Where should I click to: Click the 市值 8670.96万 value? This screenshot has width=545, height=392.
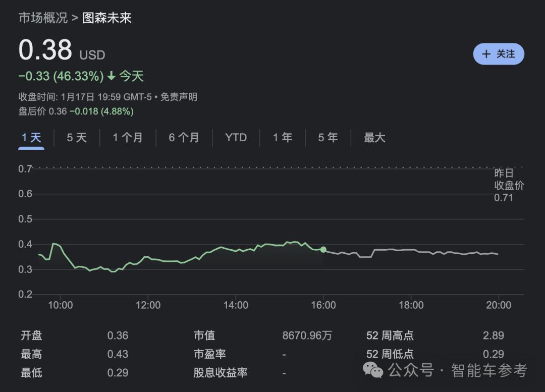pyautogui.click(x=307, y=335)
